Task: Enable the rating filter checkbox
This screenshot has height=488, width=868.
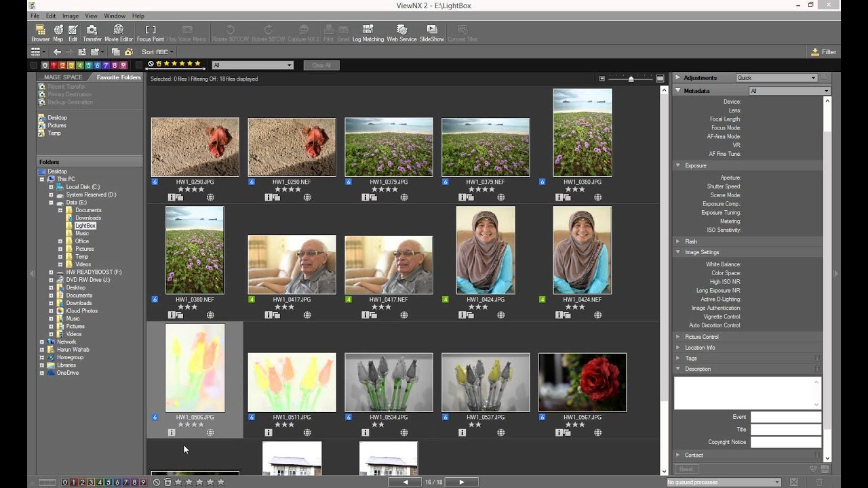Action: point(140,65)
